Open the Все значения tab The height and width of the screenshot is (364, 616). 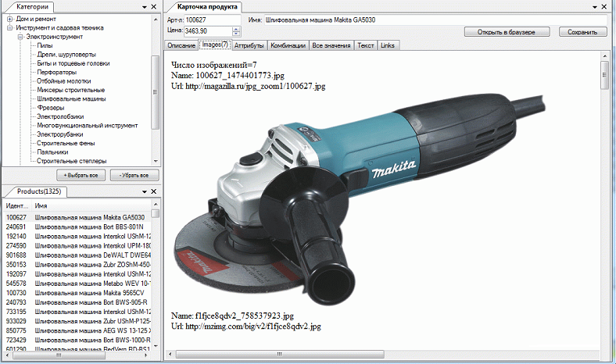(331, 45)
